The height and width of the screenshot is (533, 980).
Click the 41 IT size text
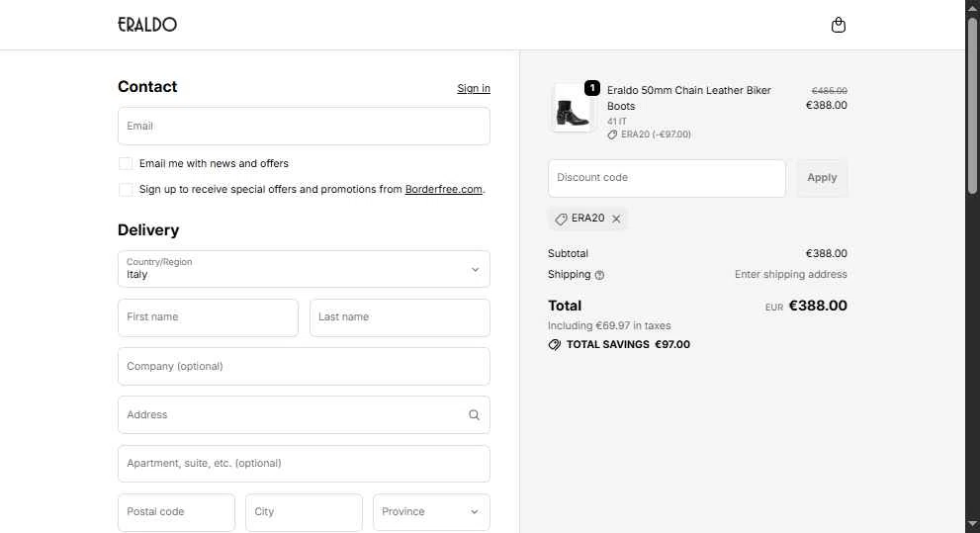click(617, 122)
